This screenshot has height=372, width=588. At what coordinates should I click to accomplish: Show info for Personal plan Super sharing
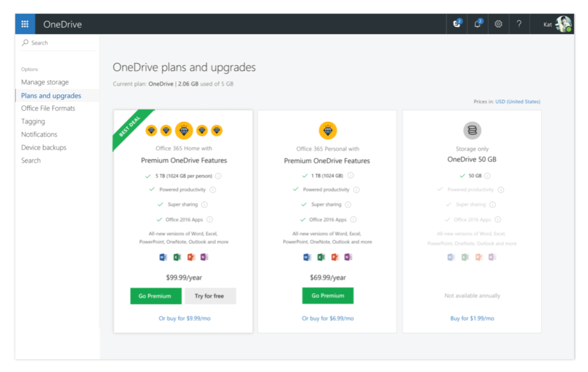[x=348, y=205]
